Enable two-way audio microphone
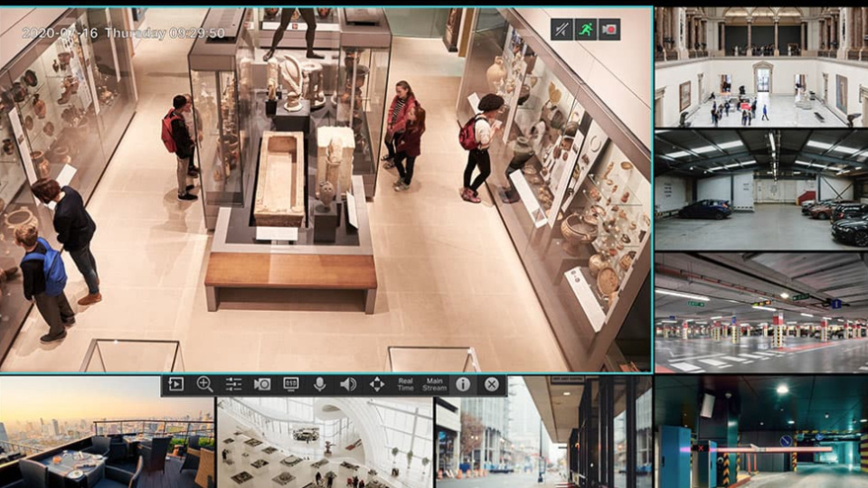Viewport: 868px width, 488px height. pos(319,384)
